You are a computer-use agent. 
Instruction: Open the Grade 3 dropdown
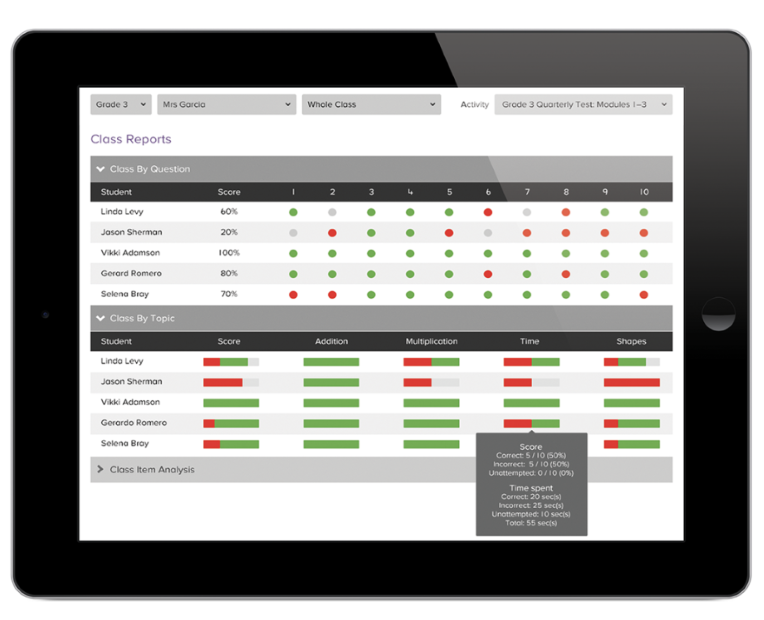121,104
